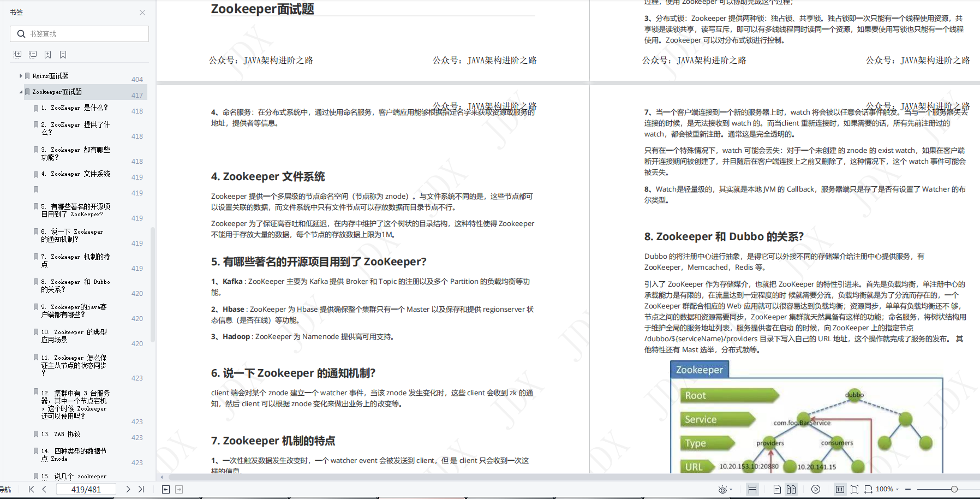Fit page to window icon

854,489
